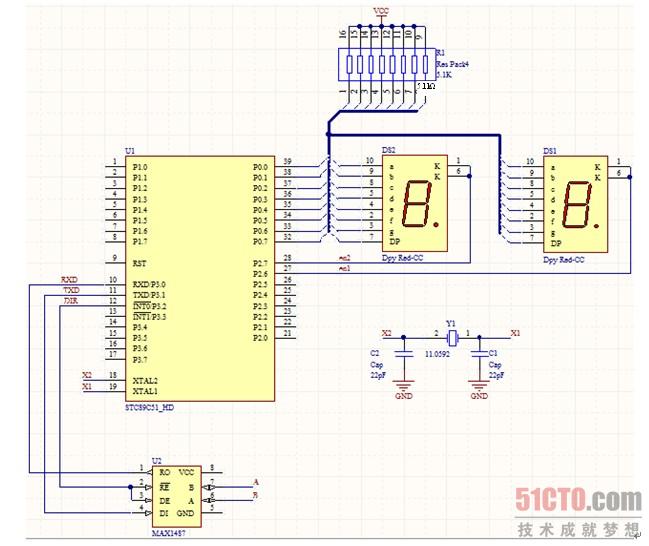The height and width of the screenshot is (546, 649).
Task: Click pin number 28 next to P2.7
Action: pos(287,257)
